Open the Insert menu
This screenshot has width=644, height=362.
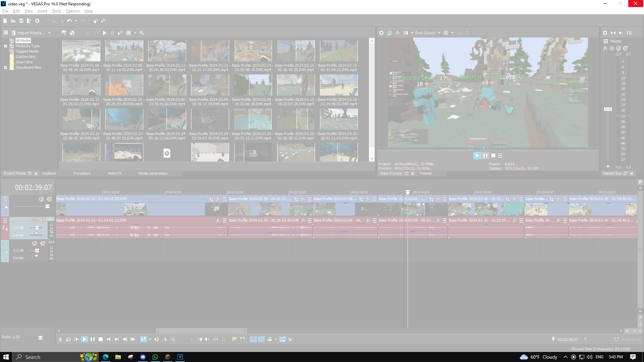[42, 11]
